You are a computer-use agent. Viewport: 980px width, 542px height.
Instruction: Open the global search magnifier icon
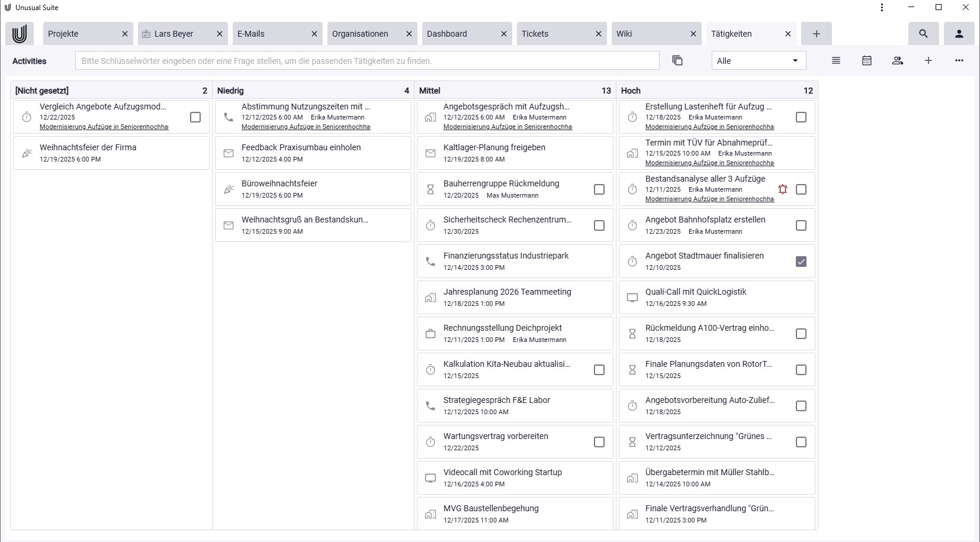[x=923, y=34]
